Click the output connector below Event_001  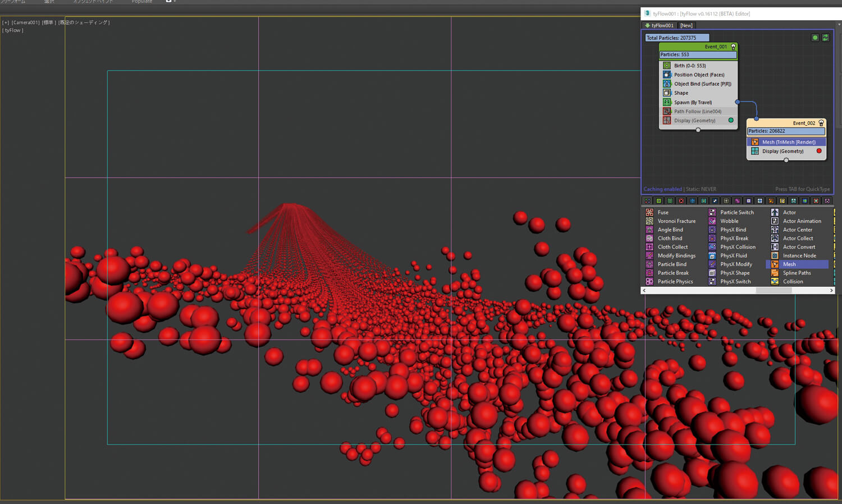[x=698, y=130]
